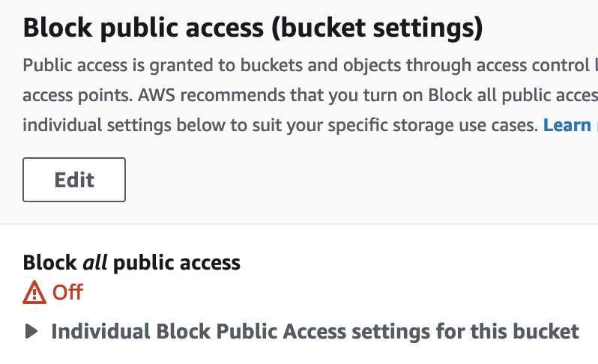Click the red warning triangle icon
The height and width of the screenshot is (364, 598).
tap(34, 292)
